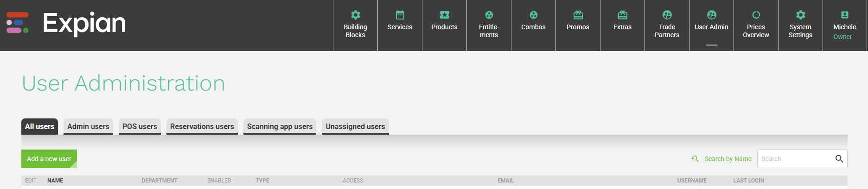The width and height of the screenshot is (868, 189).
Task: Click the Expian logo
Action: click(x=66, y=23)
